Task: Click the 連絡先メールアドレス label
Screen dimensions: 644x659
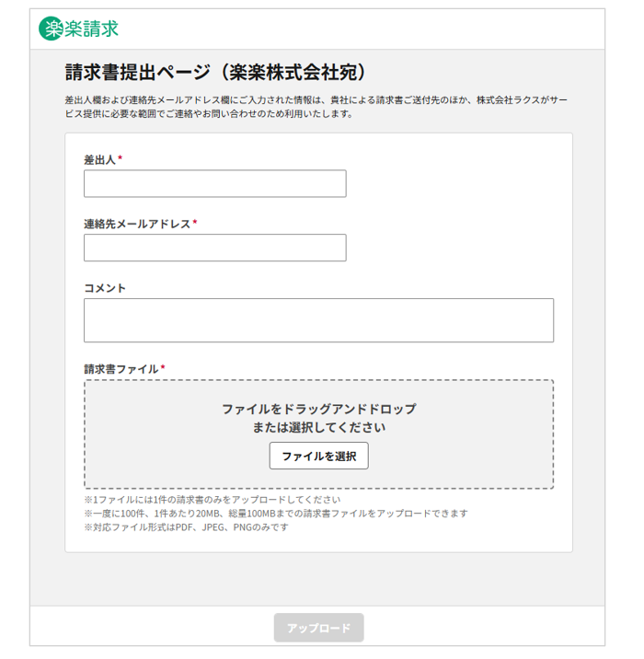Action: tap(137, 224)
